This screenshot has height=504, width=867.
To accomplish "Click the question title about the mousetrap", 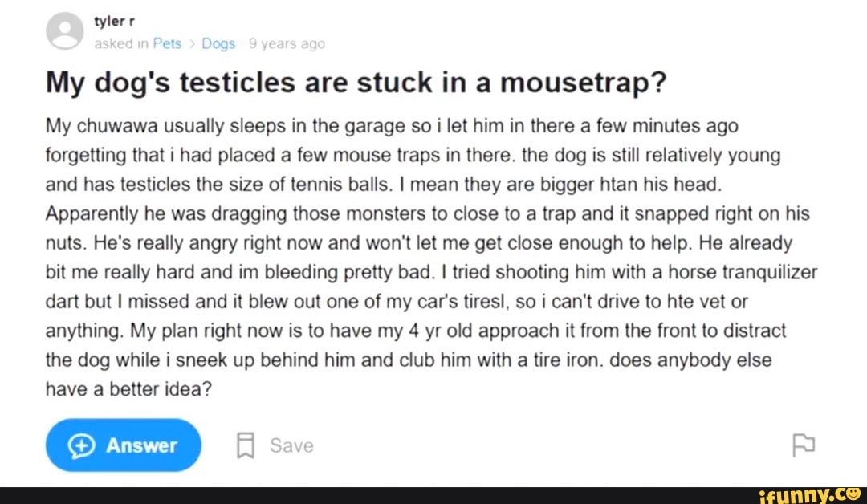I will click(x=356, y=83).
